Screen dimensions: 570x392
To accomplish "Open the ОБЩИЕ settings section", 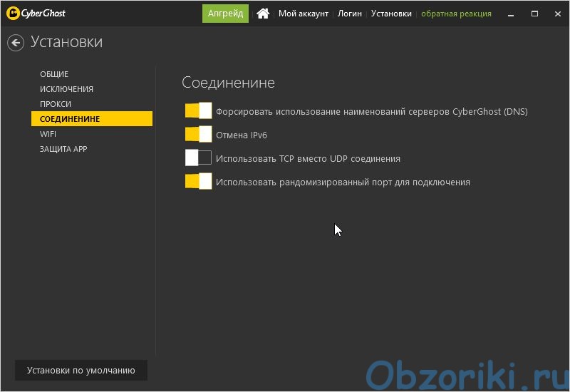I will point(54,74).
